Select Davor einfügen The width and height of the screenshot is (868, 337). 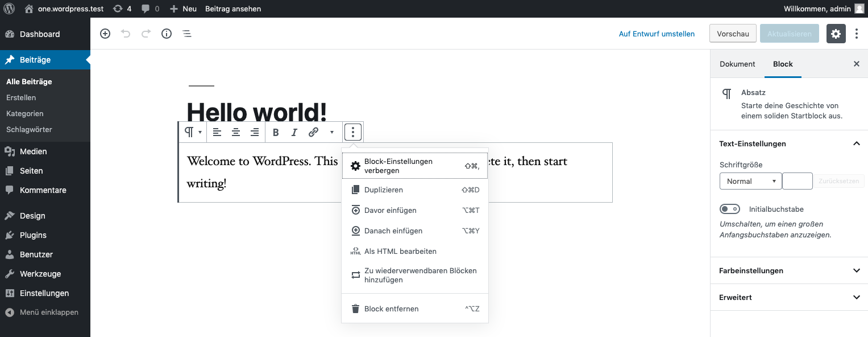[415, 210]
